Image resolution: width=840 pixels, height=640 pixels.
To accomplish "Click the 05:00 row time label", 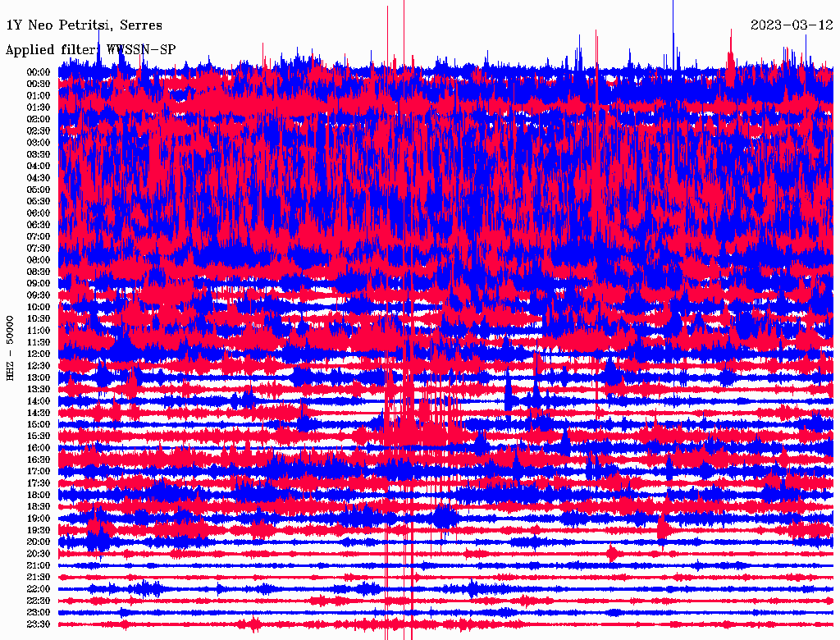I will (x=39, y=190).
